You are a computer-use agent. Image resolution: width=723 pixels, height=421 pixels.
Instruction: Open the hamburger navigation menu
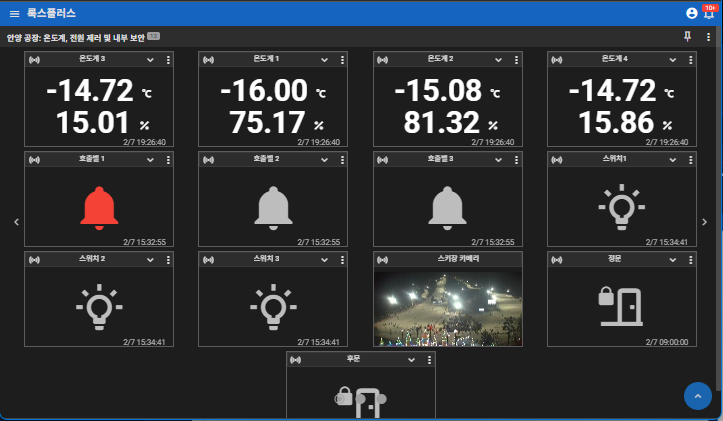pos(14,13)
